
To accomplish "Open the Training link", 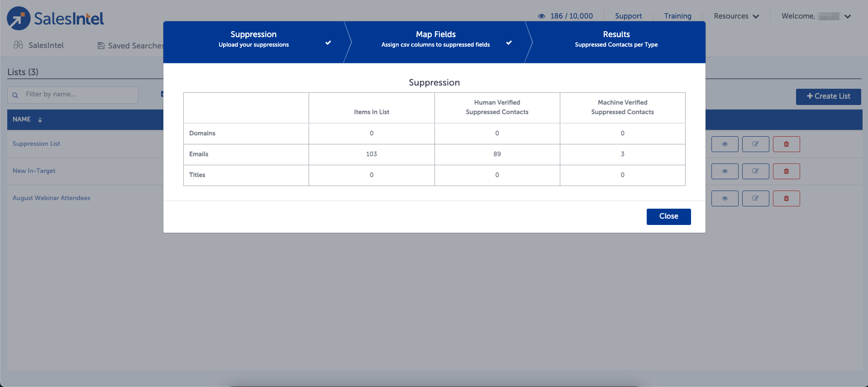I will point(677,16).
